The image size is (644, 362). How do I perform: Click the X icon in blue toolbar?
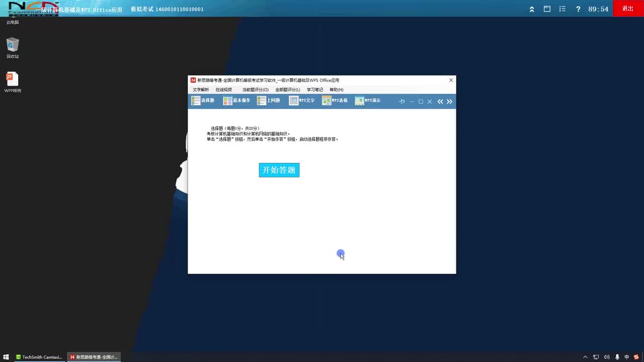coord(430,102)
